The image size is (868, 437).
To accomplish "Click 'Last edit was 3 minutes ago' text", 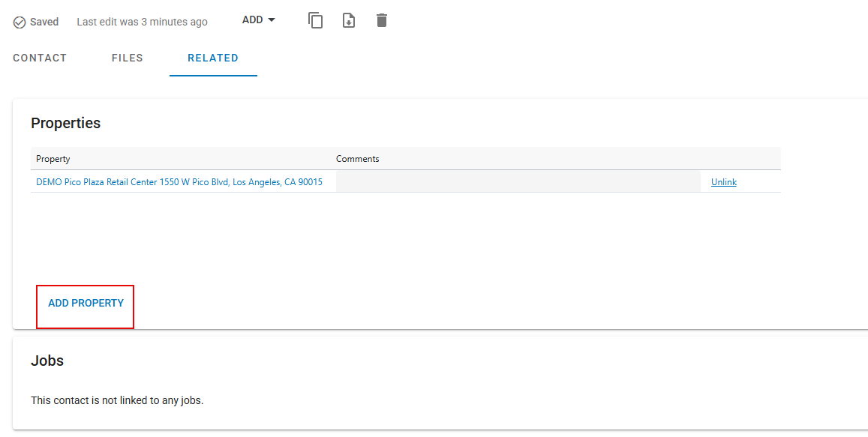I will pos(143,22).
